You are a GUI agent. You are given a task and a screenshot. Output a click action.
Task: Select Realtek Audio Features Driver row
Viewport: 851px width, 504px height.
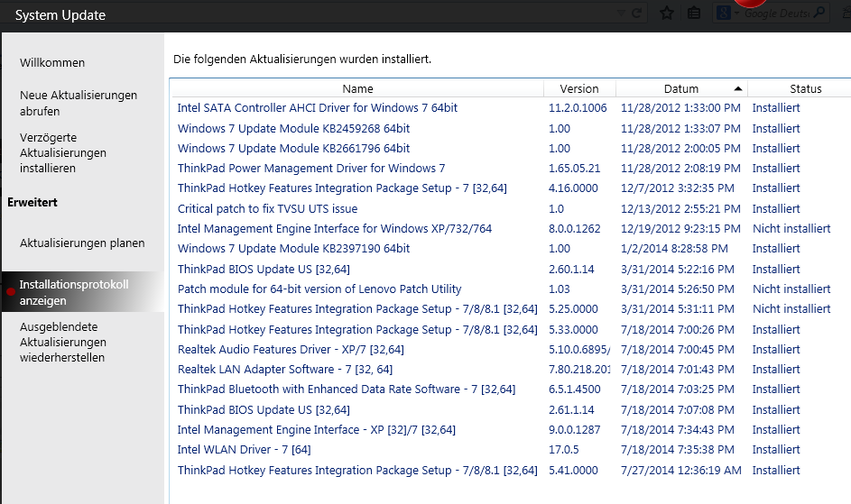tap(512, 350)
